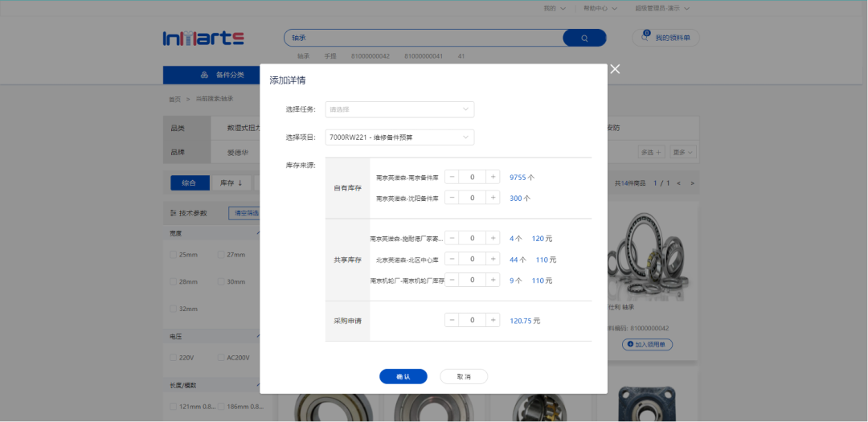Check the 220V voltage filter
The image size is (868, 422).
click(x=174, y=357)
